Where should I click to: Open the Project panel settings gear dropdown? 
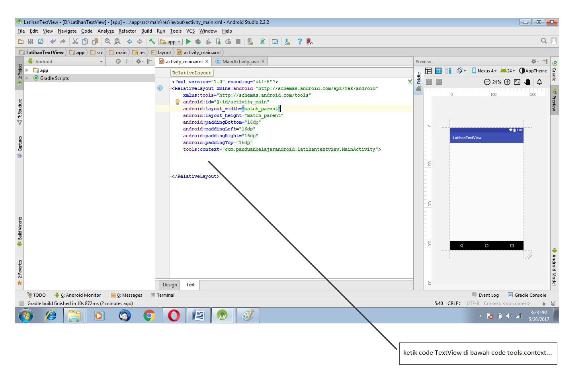tap(139, 61)
